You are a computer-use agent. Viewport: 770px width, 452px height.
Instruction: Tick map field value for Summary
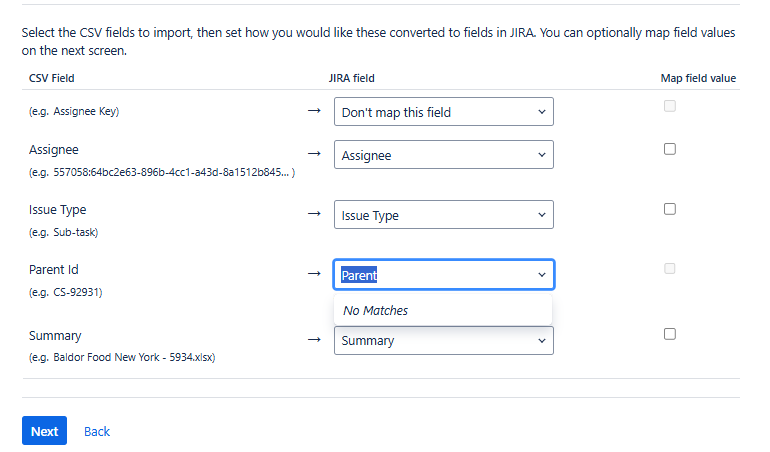(670, 334)
